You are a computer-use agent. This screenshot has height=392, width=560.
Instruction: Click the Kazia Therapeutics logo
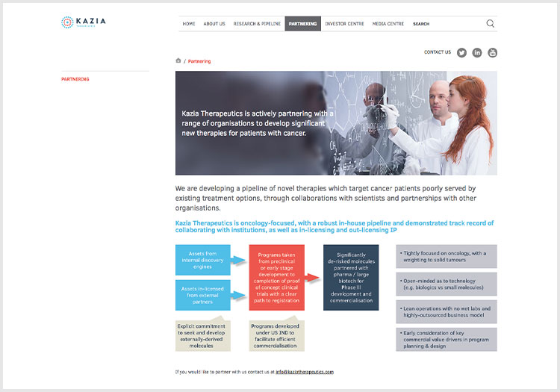83,22
